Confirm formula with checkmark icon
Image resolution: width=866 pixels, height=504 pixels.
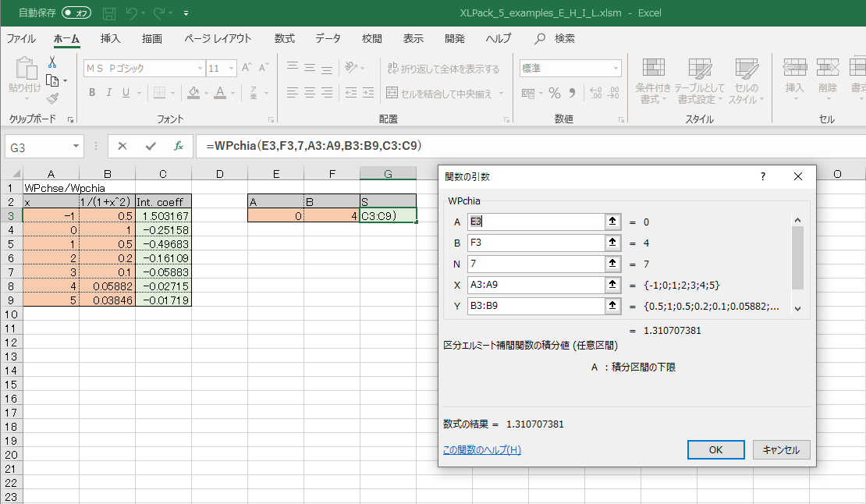[x=151, y=146]
